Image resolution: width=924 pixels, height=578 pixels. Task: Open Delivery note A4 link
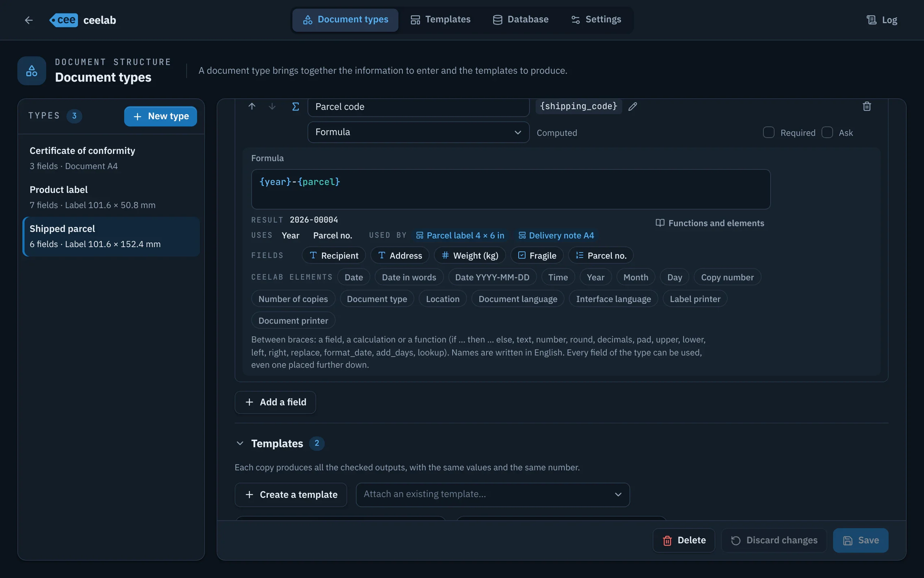pyautogui.click(x=556, y=236)
